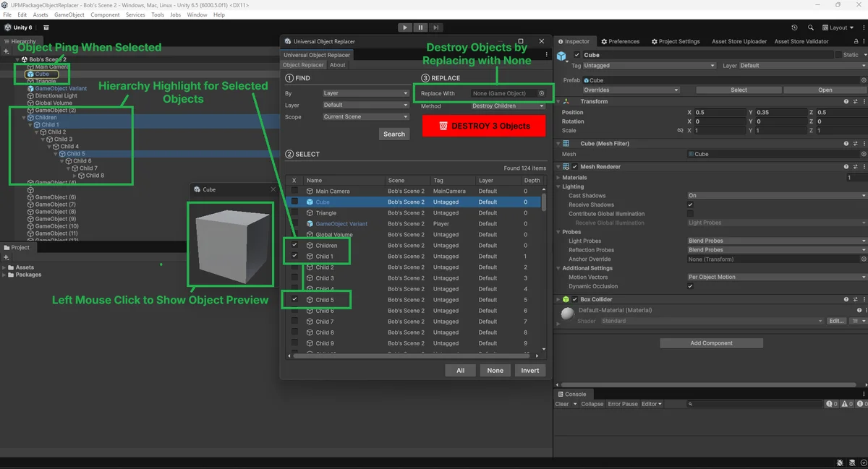The height and width of the screenshot is (469, 868).
Task: Click the plus create button in Project panel
Action: pyautogui.click(x=6, y=257)
